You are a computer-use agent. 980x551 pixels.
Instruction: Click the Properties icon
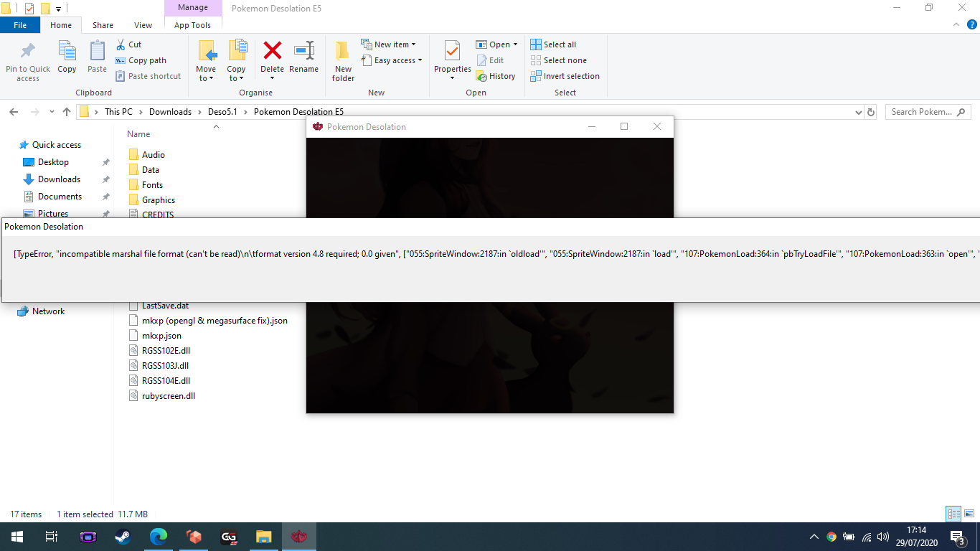click(452, 51)
